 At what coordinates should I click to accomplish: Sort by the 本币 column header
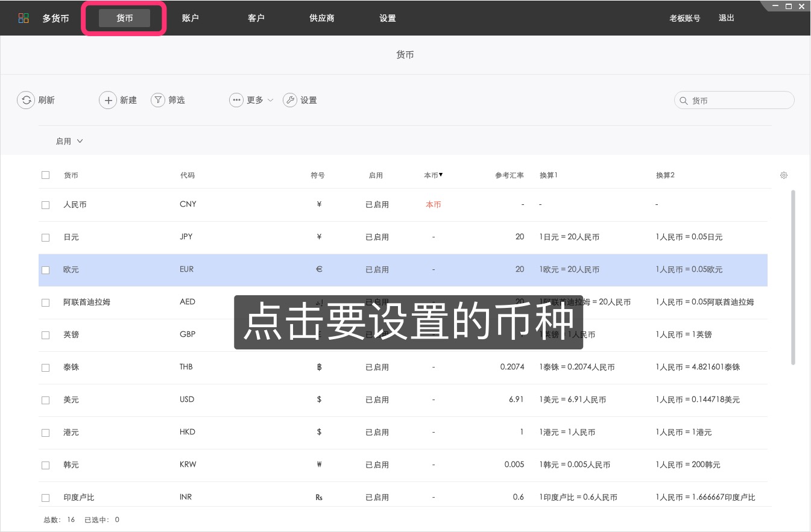tap(433, 175)
